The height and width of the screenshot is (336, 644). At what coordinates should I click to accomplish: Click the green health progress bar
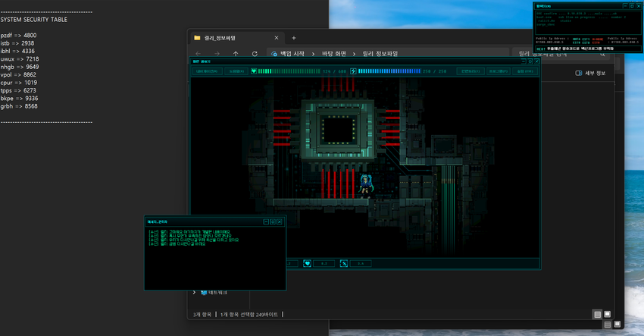coord(289,71)
